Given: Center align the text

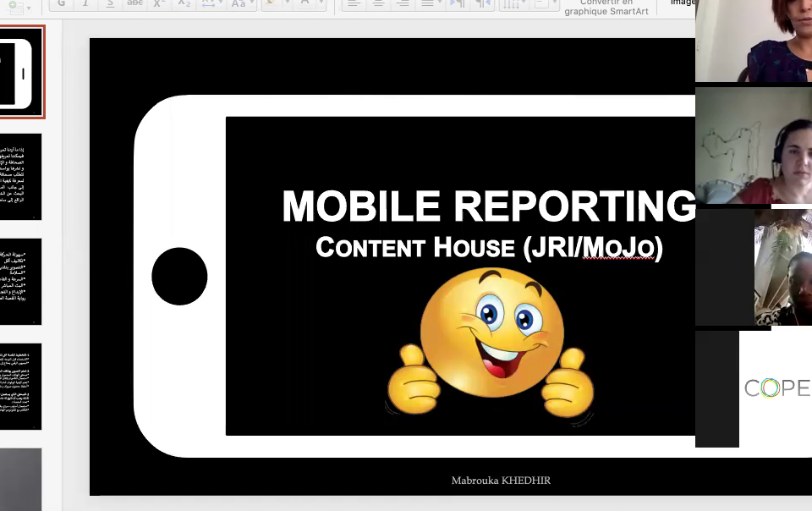Looking at the screenshot, I should point(379,4).
